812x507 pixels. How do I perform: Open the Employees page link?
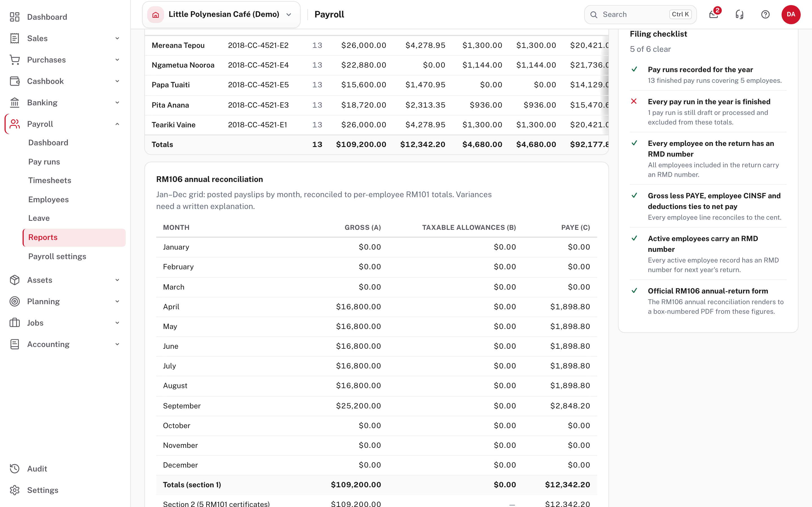pos(48,199)
